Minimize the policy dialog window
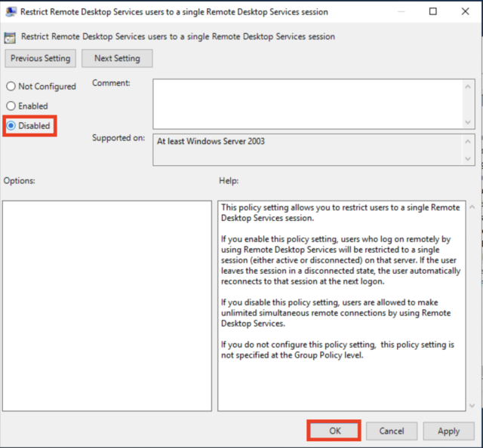 pyautogui.click(x=401, y=11)
